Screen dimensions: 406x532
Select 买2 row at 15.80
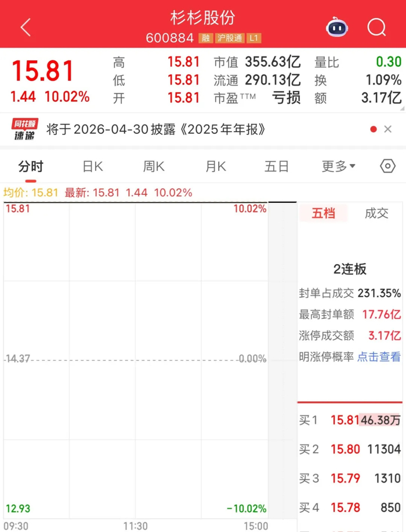click(350, 449)
